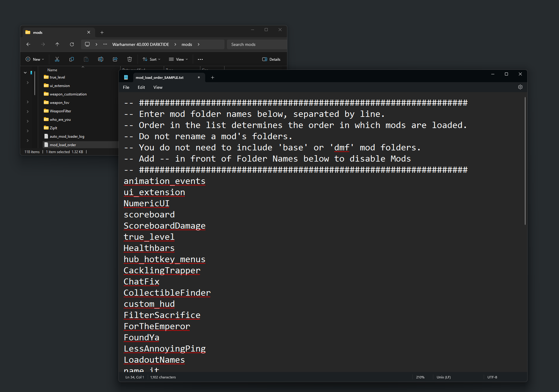559x392 pixels.
Task: Select the WeaponFilter folder
Action: pos(60,111)
